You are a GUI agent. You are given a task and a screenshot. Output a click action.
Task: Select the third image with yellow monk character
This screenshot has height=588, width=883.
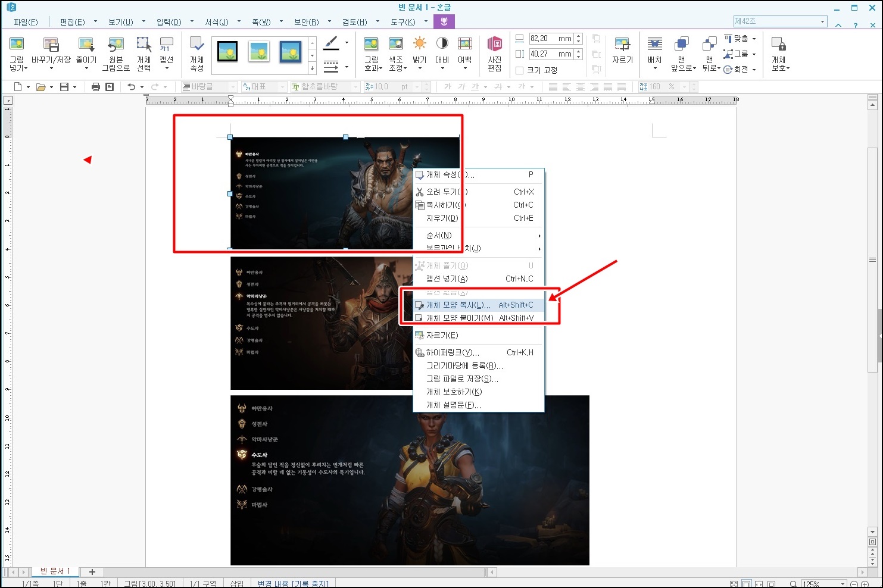[x=410, y=480]
